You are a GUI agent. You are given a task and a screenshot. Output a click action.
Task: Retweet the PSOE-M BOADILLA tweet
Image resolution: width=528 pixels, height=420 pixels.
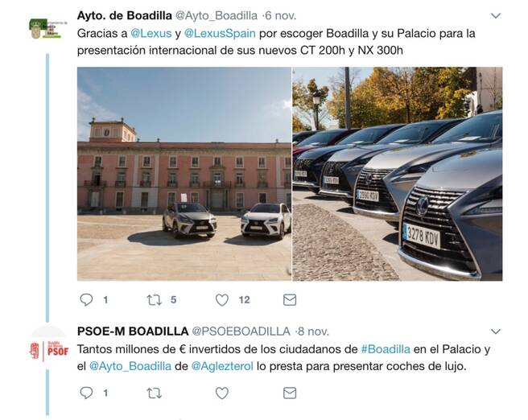(155, 393)
